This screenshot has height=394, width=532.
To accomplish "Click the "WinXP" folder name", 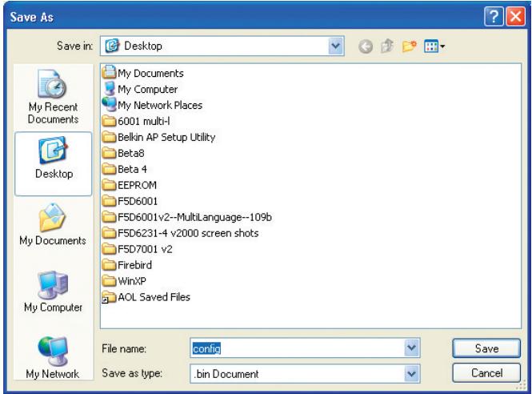I will pyautogui.click(x=132, y=281).
